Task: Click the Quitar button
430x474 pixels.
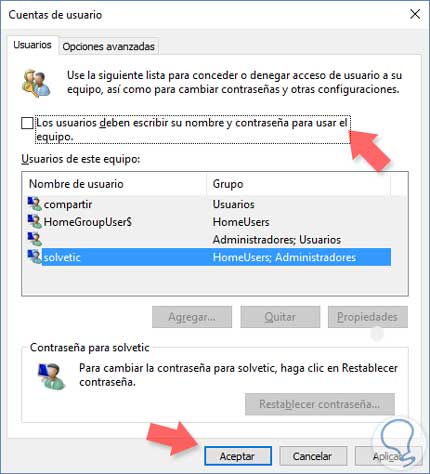Action: 280,317
